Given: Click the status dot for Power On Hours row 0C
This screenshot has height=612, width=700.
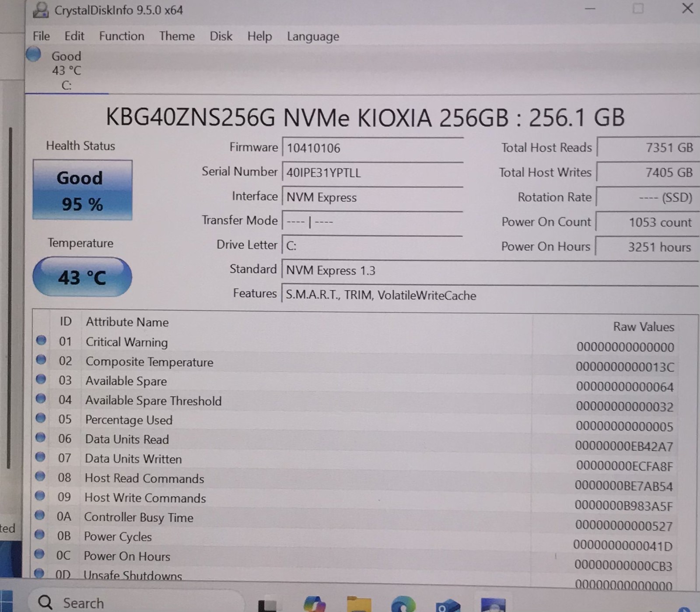Looking at the screenshot, I should click(x=39, y=554).
